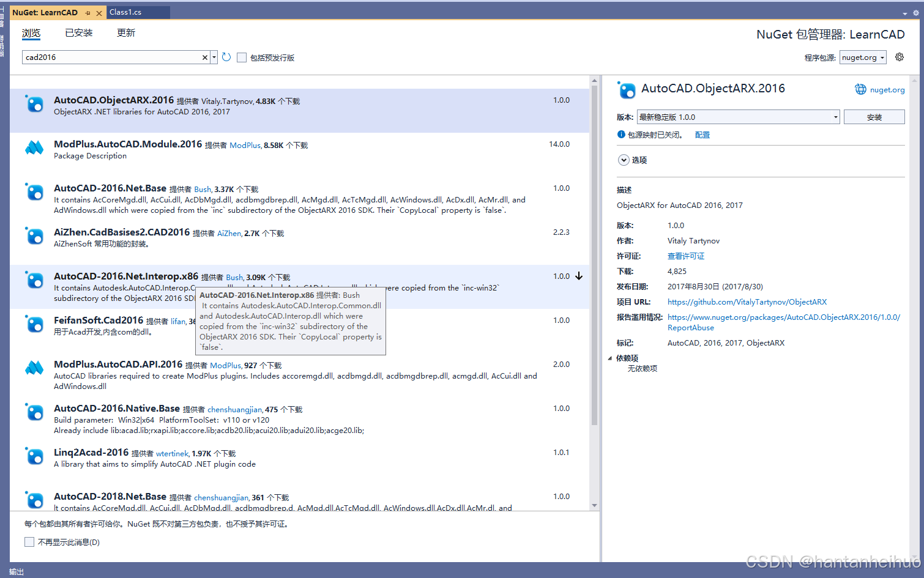The image size is (924, 578).
Task: Click version 14.0.0 on ModPlus Module row
Action: pos(559,144)
